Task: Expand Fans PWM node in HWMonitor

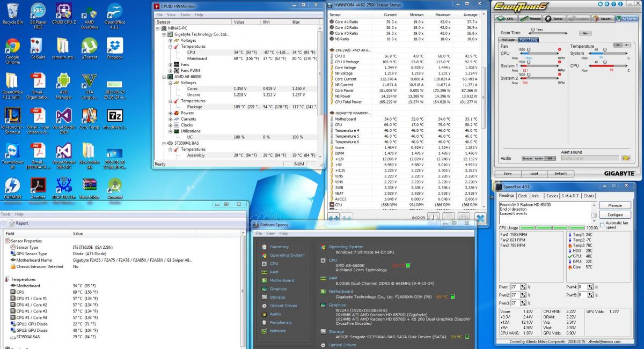Action: [x=171, y=70]
